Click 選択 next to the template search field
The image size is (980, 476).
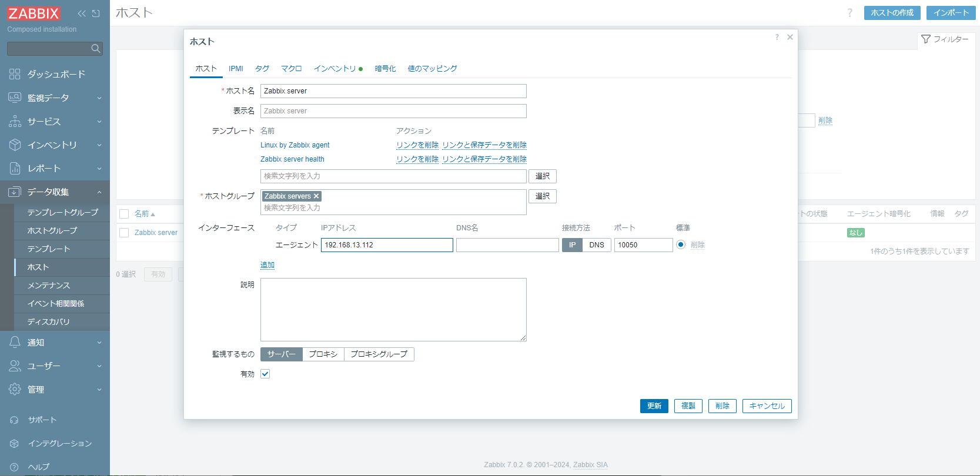[543, 176]
